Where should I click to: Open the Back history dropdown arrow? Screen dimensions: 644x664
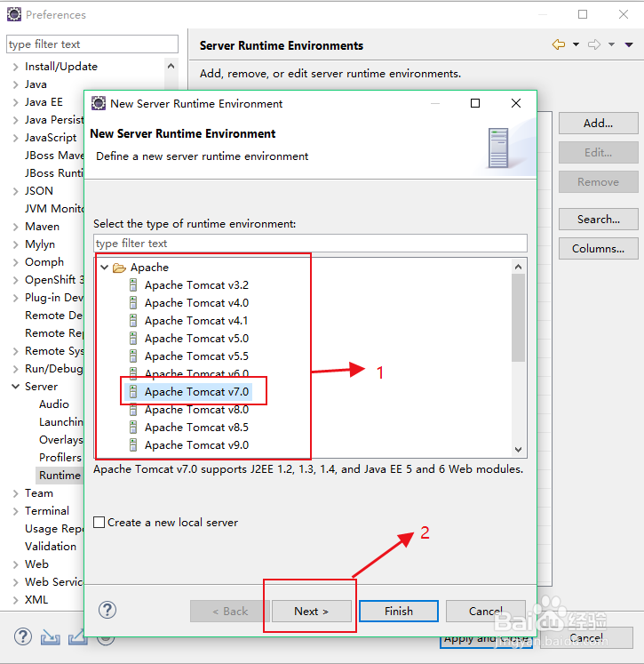[x=576, y=44]
